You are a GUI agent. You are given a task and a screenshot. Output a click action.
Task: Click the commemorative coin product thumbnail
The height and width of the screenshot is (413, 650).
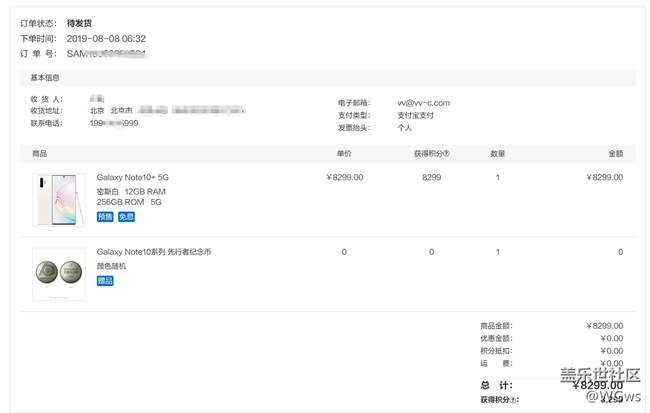[59, 274]
